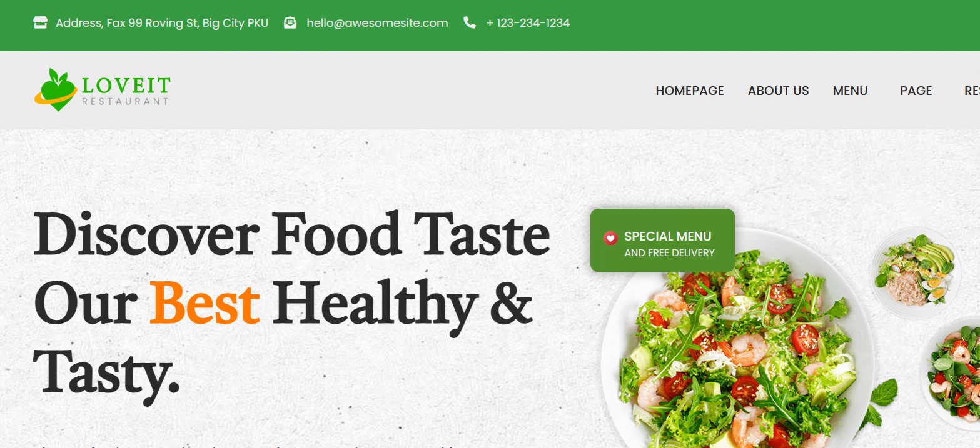Click the email envelope icon

pyautogui.click(x=290, y=23)
